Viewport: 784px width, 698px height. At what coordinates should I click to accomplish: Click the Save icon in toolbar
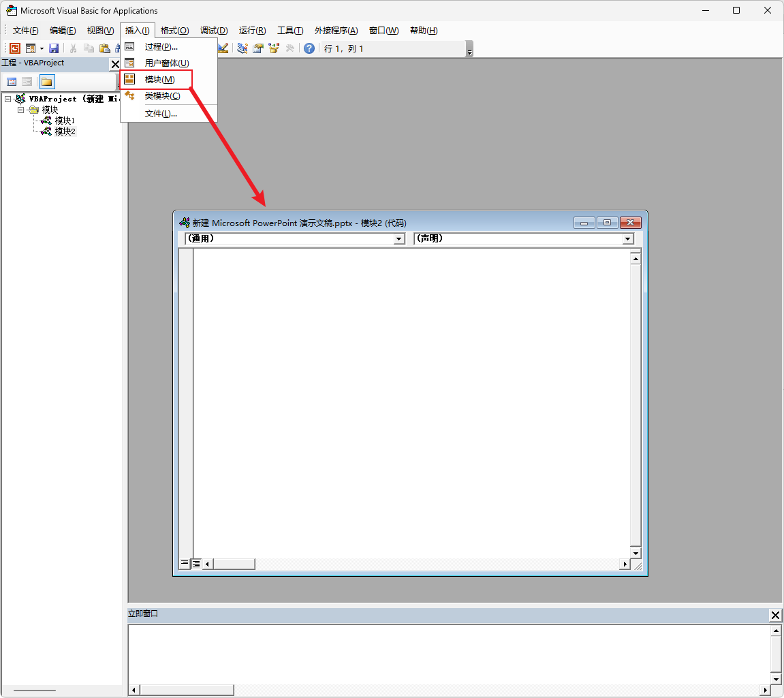click(x=54, y=48)
